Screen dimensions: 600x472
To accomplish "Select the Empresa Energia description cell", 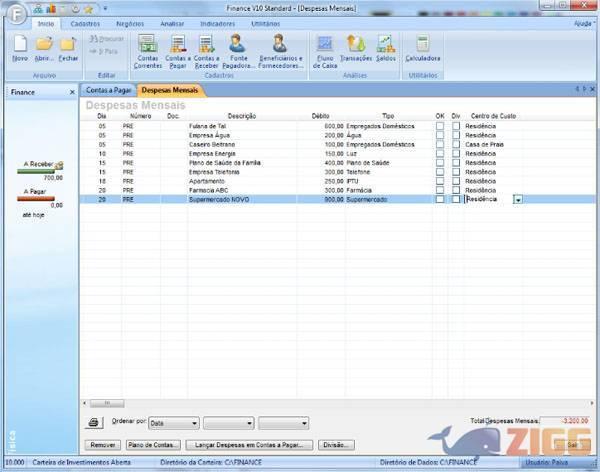I will [242, 154].
